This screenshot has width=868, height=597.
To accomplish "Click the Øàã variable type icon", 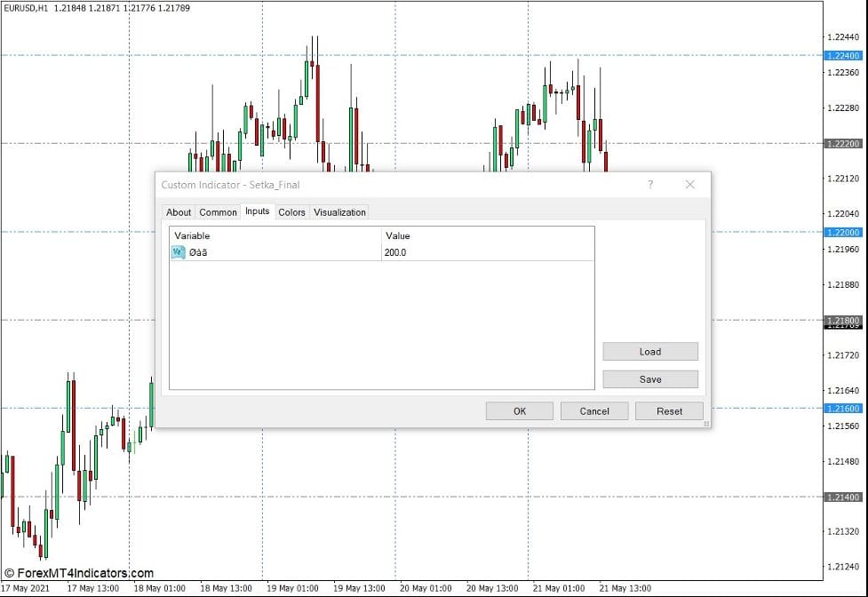I will [x=177, y=252].
